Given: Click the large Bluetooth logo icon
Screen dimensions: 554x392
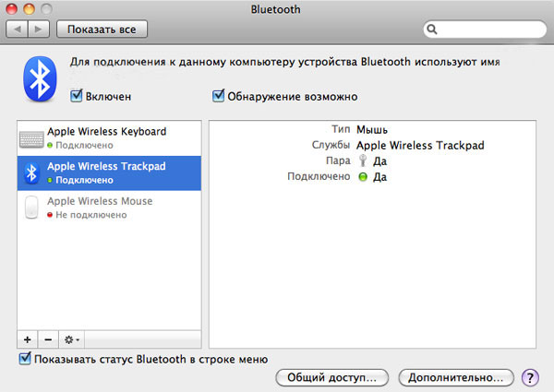Looking at the screenshot, I should (39, 78).
